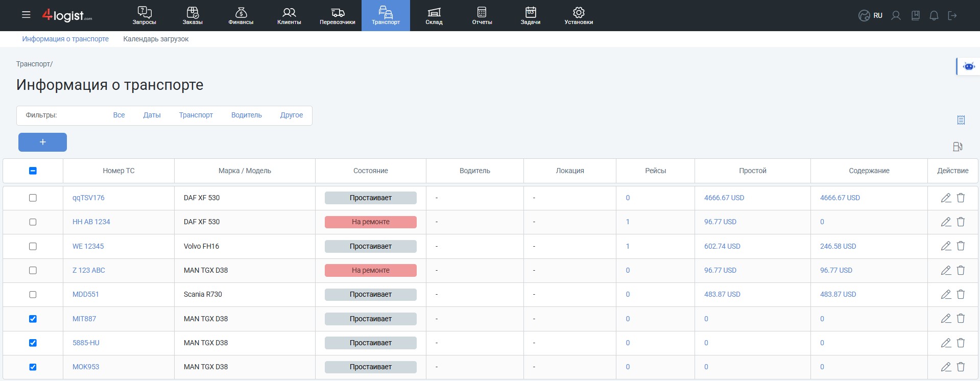Screen dimensions: 980x381
Task: Open 602.74 USD downtime value
Action: click(x=722, y=246)
